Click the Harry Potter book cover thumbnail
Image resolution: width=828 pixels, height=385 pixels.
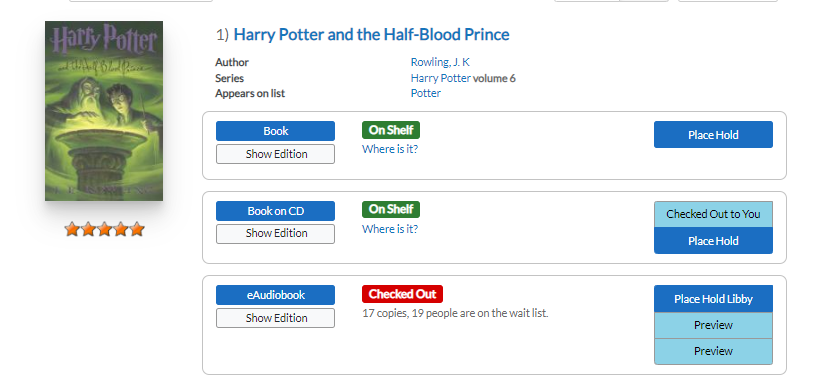[104, 111]
